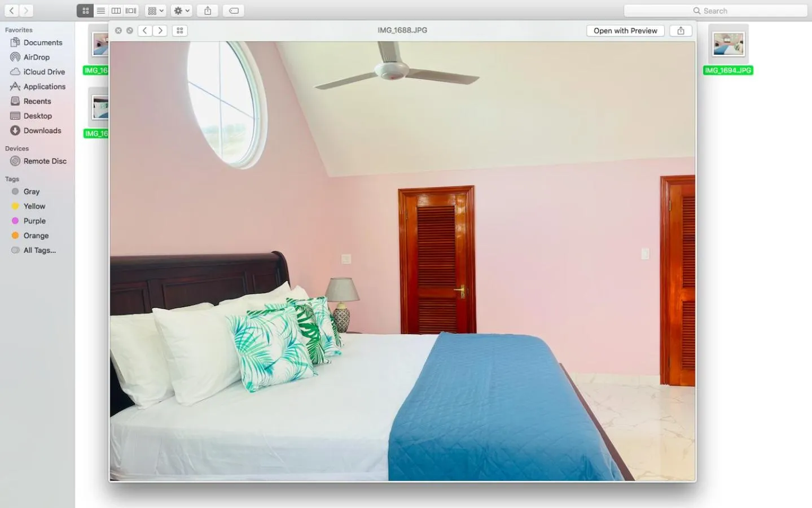Switch Finder to gallery view
Image resolution: width=812 pixels, height=508 pixels.
point(130,10)
